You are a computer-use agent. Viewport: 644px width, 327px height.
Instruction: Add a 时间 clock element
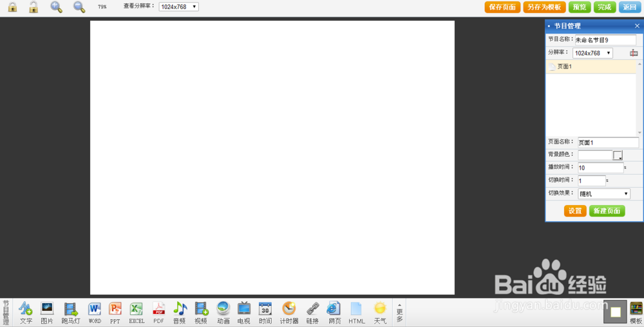(265, 313)
